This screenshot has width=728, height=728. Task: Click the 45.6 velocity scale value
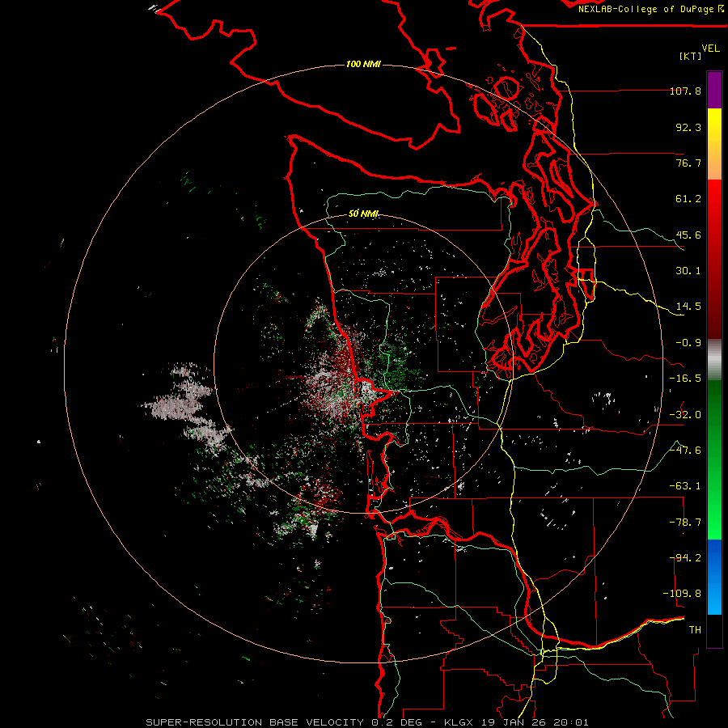click(688, 235)
